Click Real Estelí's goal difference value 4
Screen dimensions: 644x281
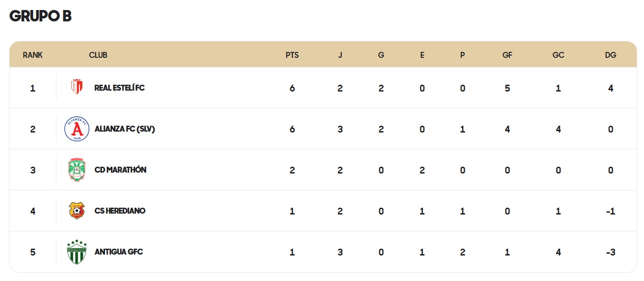(611, 88)
